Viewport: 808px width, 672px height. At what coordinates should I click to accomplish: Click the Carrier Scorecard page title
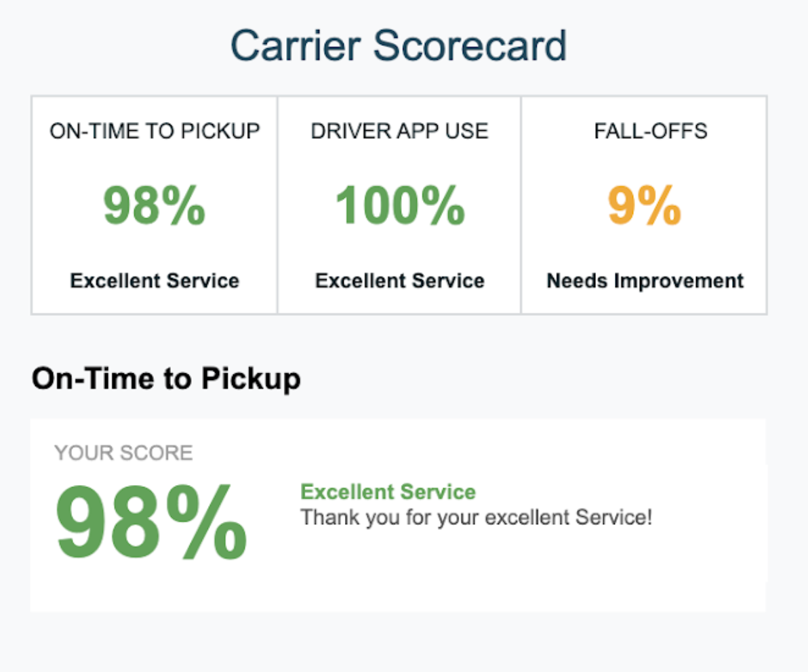[x=399, y=46]
